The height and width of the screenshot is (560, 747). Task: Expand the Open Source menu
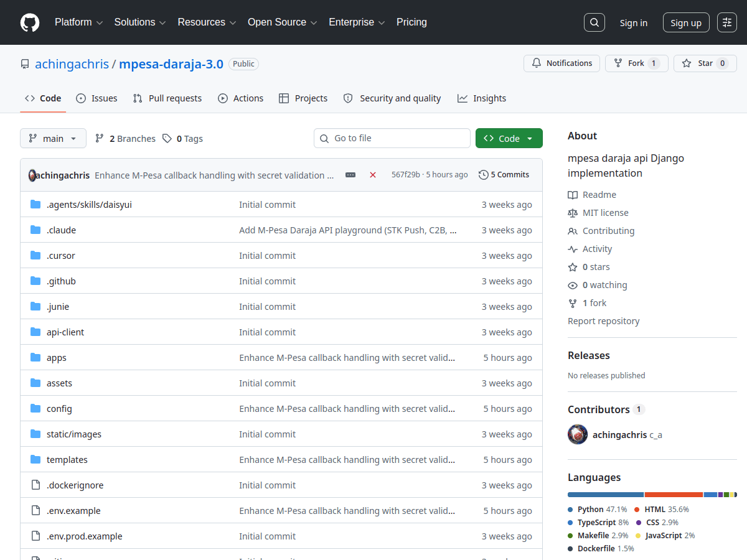[x=283, y=22]
